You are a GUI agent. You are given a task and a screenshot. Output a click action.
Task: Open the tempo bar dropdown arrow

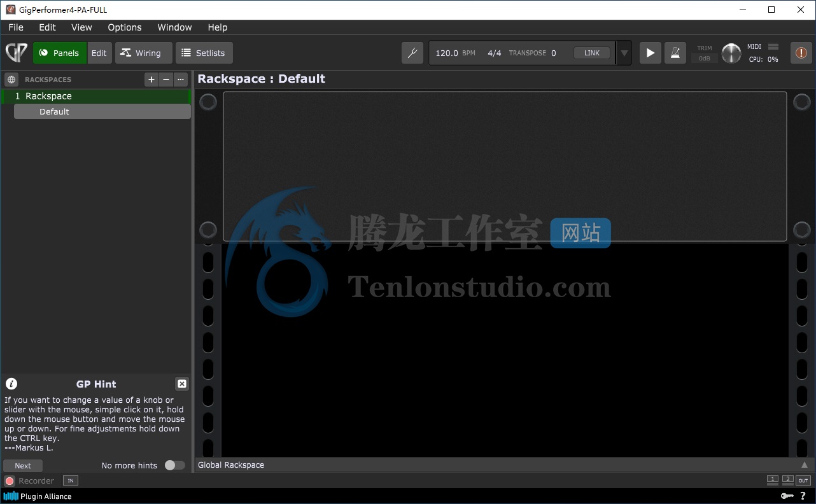(x=624, y=53)
